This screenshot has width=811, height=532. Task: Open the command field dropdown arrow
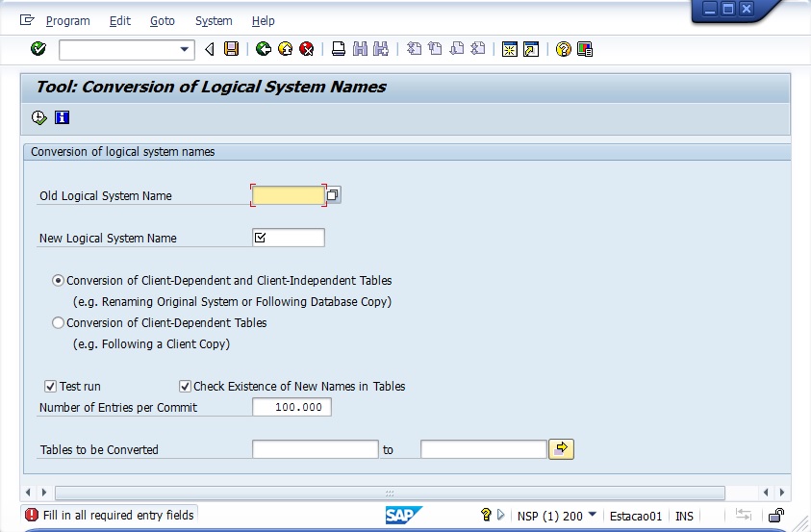[x=186, y=49]
